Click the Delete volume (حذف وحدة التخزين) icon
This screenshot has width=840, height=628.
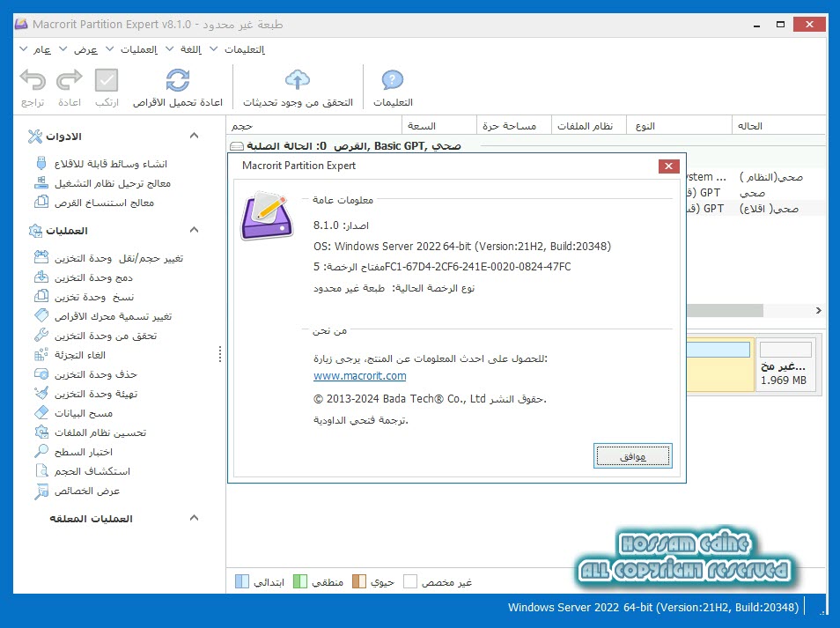[x=41, y=373]
